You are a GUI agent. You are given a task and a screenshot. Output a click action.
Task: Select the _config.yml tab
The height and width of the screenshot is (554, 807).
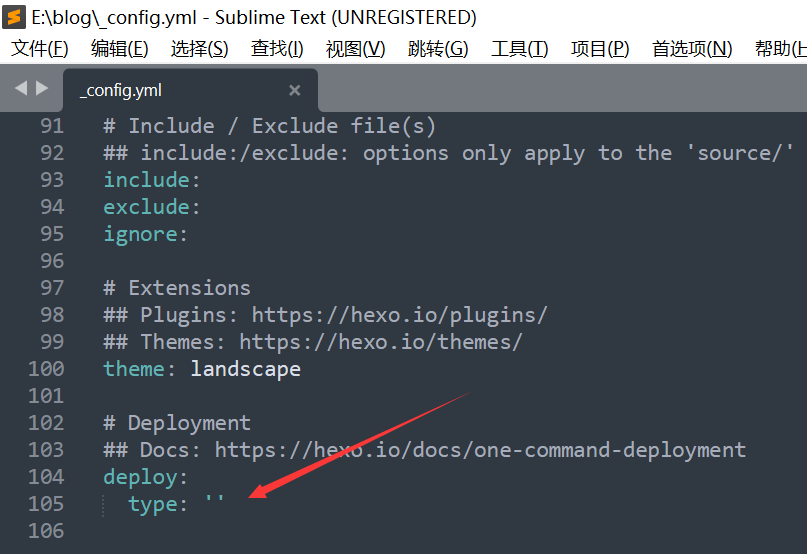point(190,90)
